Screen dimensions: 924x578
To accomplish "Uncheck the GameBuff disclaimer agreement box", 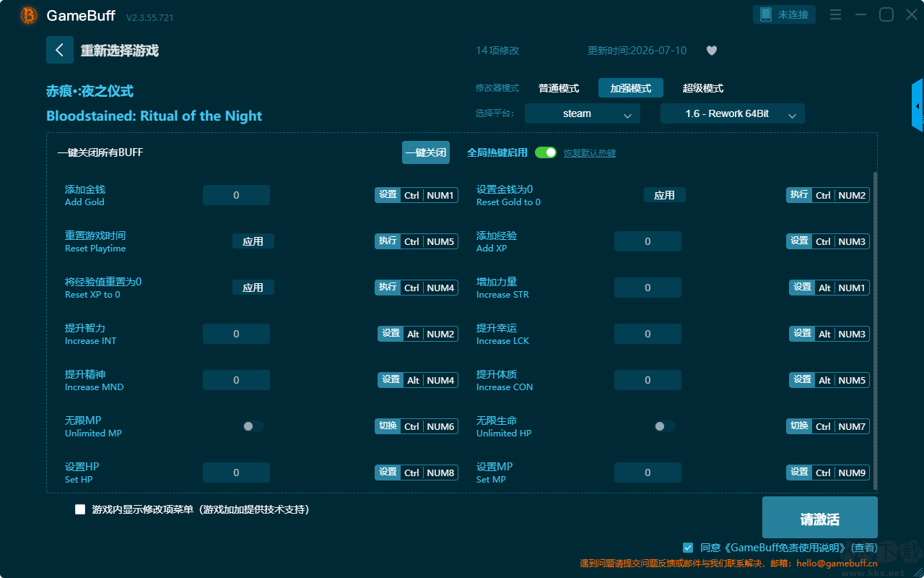I will (x=688, y=548).
